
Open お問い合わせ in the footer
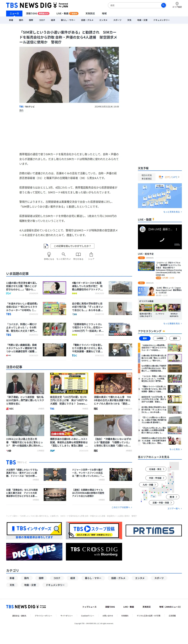pyautogui.click(x=108, y=616)
